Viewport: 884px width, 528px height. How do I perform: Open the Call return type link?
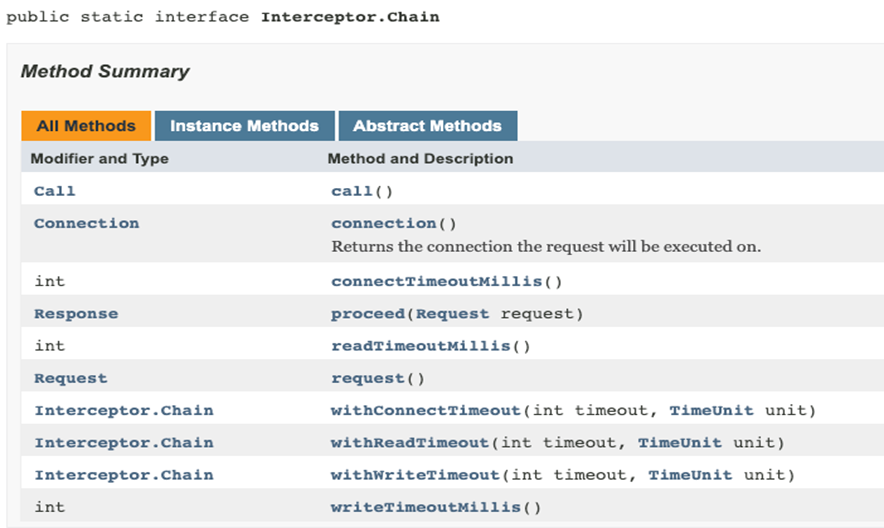[54, 191]
